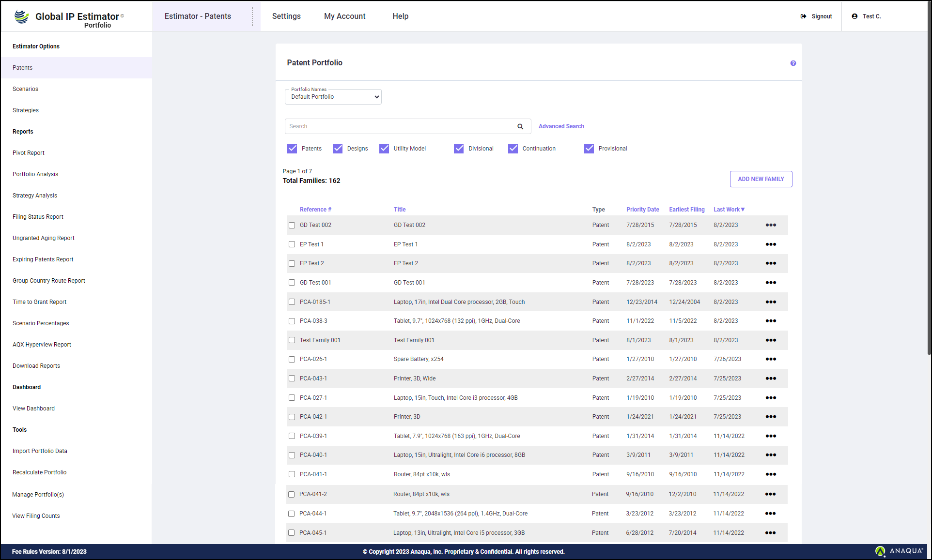Viewport: 932px width, 560px height.
Task: Click the Global IP Estimator logo
Action: 21,16
